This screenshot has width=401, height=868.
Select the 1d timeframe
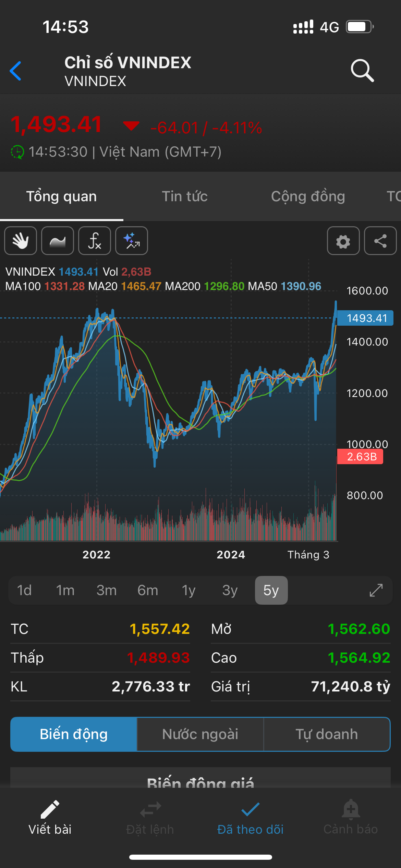pyautogui.click(x=24, y=590)
